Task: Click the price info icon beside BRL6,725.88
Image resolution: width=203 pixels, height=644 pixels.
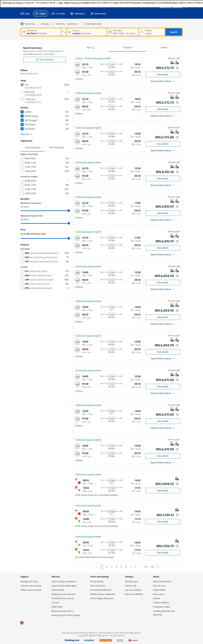Action: tap(177, 137)
